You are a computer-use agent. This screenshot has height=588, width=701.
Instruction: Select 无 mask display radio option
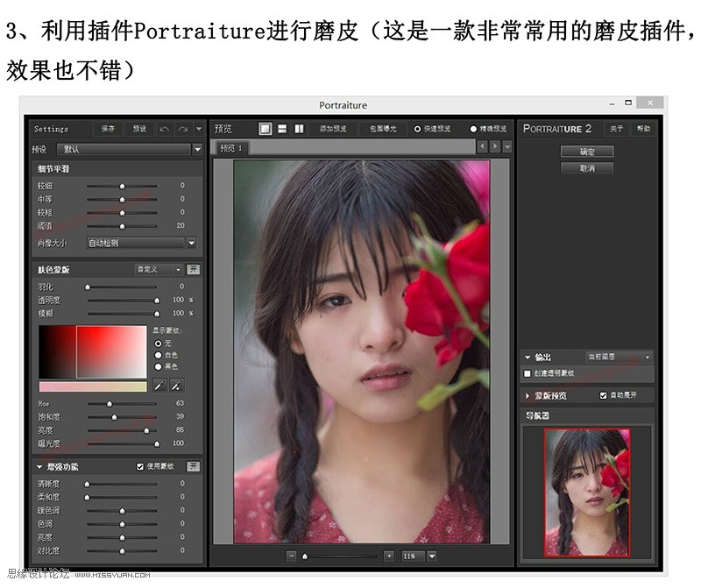pyautogui.click(x=158, y=344)
